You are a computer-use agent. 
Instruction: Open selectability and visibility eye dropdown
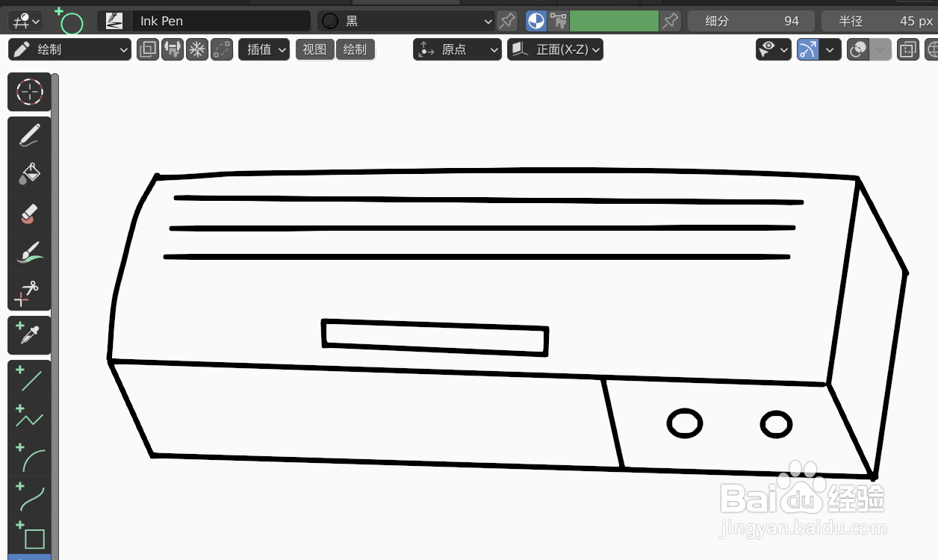pos(774,50)
